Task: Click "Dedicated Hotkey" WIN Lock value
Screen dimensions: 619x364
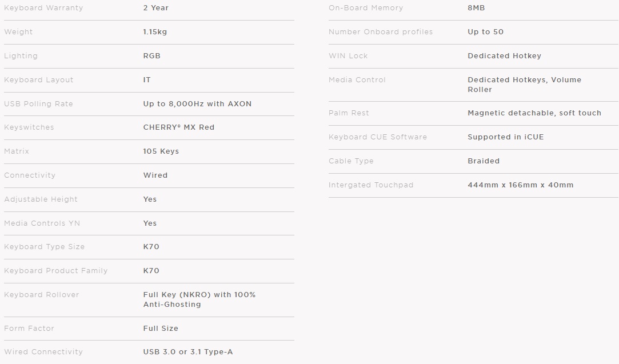Action: click(504, 56)
